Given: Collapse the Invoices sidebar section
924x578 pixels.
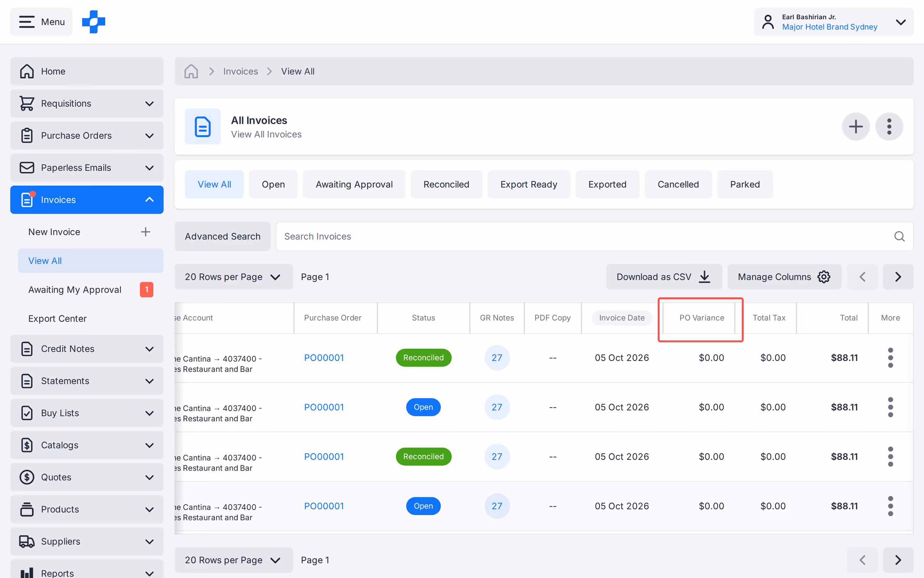Looking at the screenshot, I should tap(87, 200).
